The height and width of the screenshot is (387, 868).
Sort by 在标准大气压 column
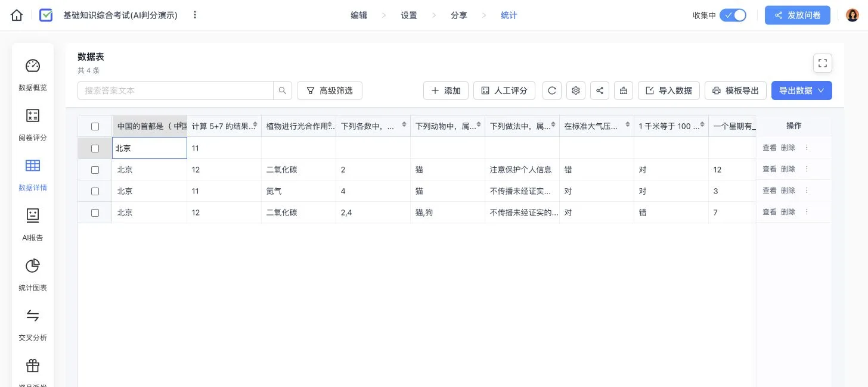coord(628,125)
